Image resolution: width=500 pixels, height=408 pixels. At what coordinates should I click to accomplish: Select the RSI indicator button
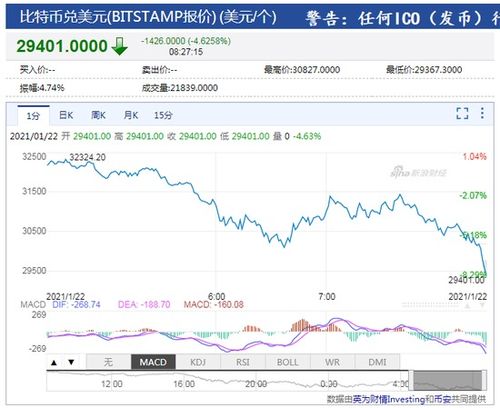[x=243, y=362]
